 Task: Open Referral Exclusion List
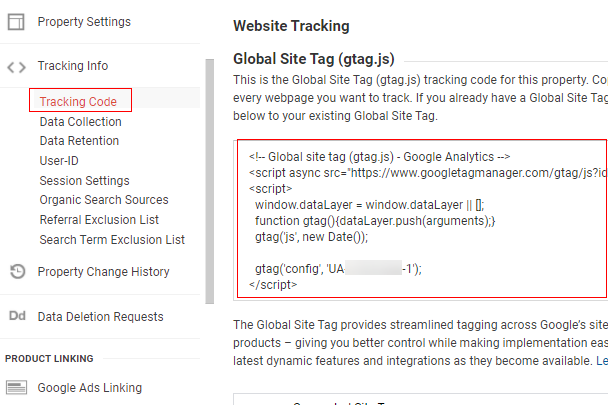(99, 220)
